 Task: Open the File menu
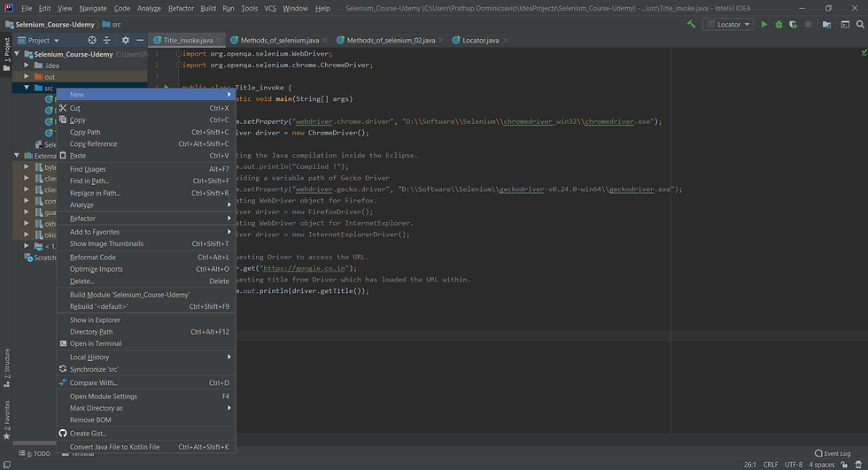click(27, 8)
